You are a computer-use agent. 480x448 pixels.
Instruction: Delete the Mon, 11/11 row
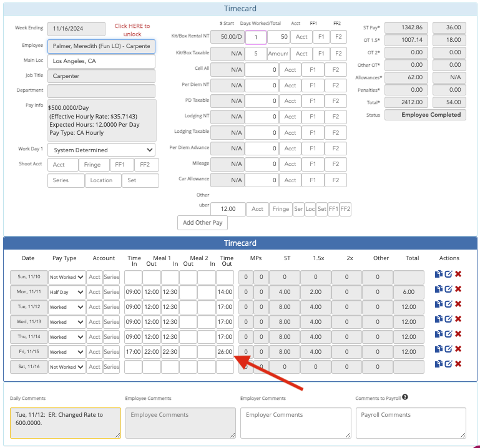coord(458,289)
